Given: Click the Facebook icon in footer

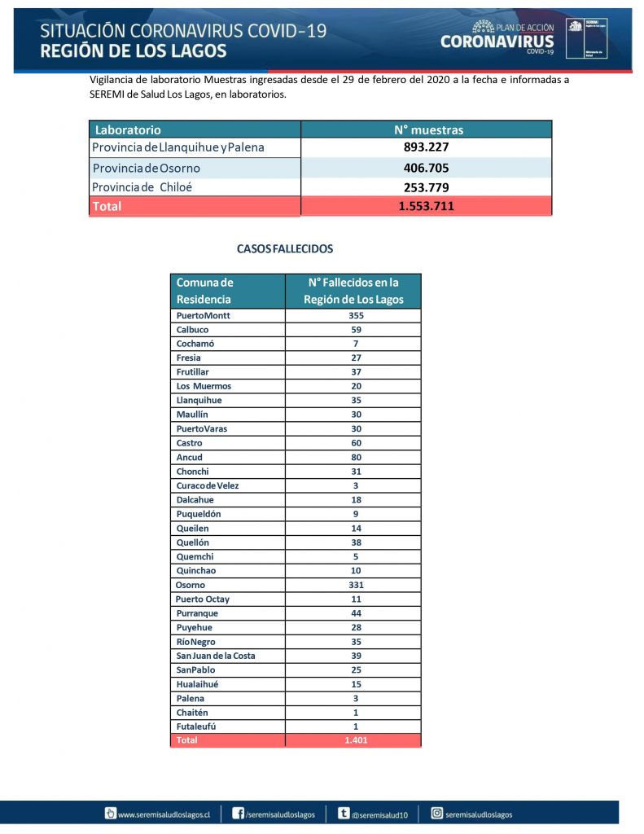Looking at the screenshot, I should pos(239,813).
